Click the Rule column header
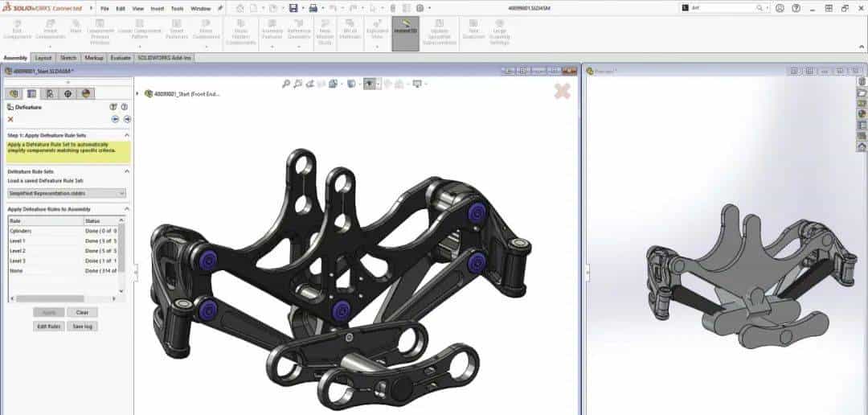This screenshot has height=415, width=868. click(x=46, y=221)
